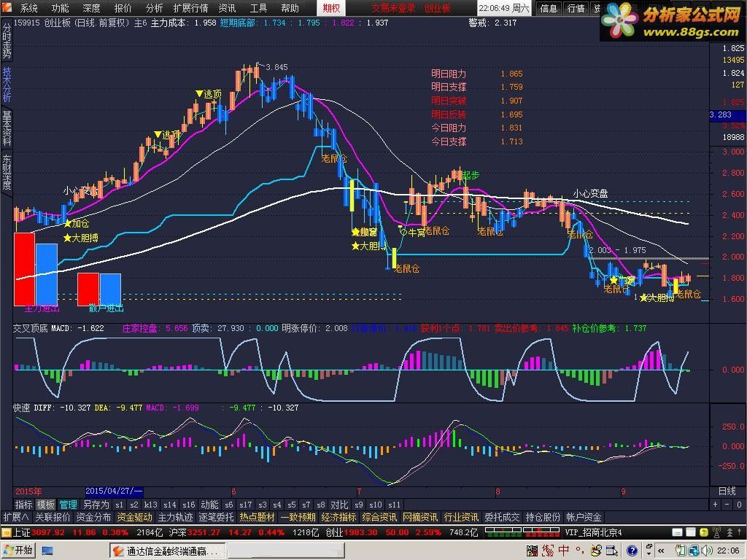747x560 pixels.
Task: Click the 创业 index value 1983.30
Action: click(x=360, y=532)
